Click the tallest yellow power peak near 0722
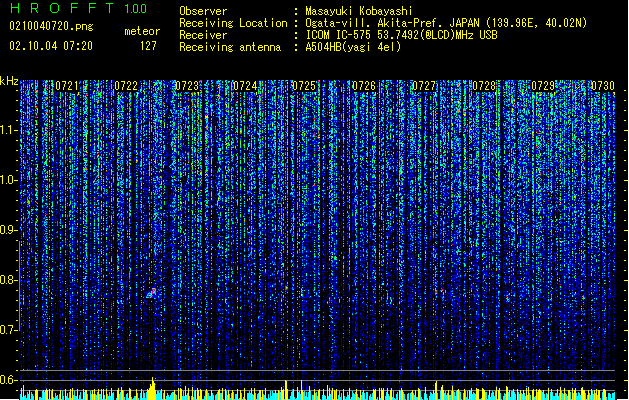Viewport: 629px width, 400px height. pos(152,388)
